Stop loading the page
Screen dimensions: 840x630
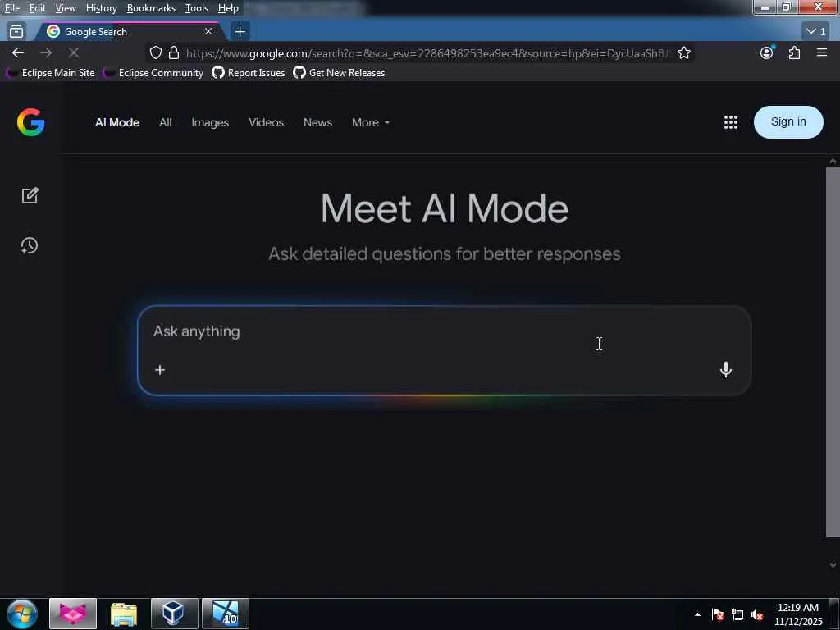click(73, 53)
